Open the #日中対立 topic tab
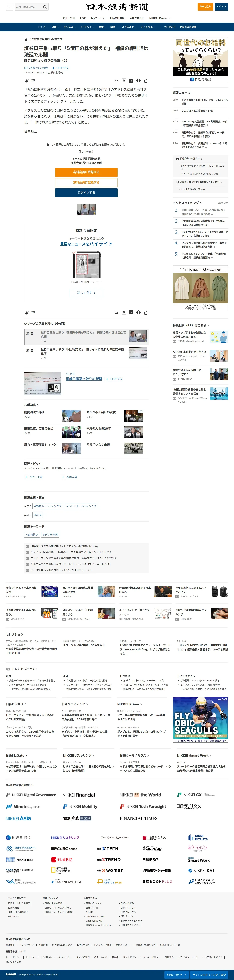This screenshot has height=980, width=234. tap(170, 27)
